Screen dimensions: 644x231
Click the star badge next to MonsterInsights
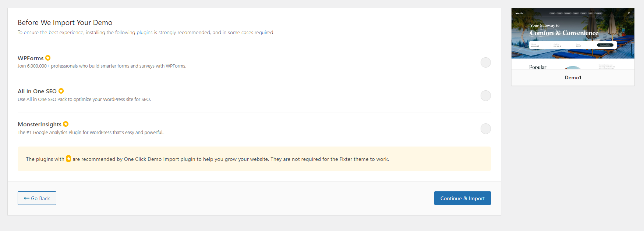[66, 124]
